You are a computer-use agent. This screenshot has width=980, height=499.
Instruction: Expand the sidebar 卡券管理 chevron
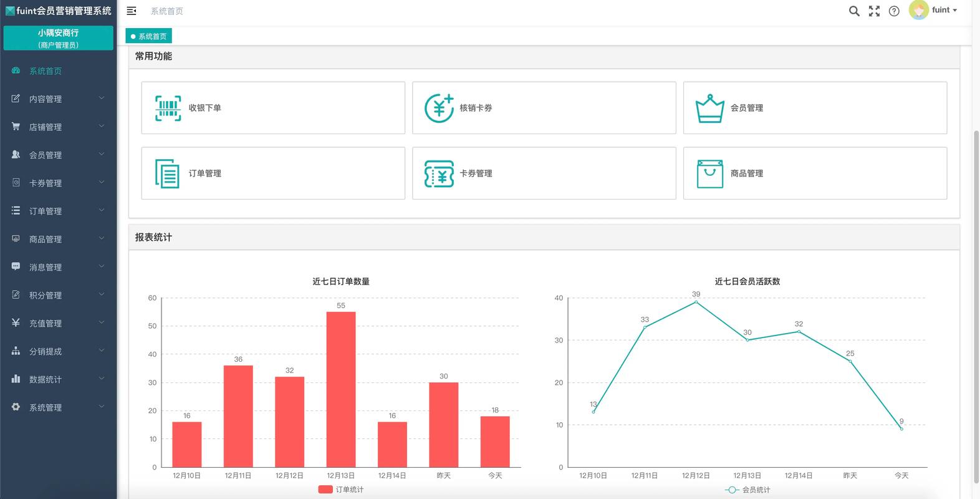(102, 182)
